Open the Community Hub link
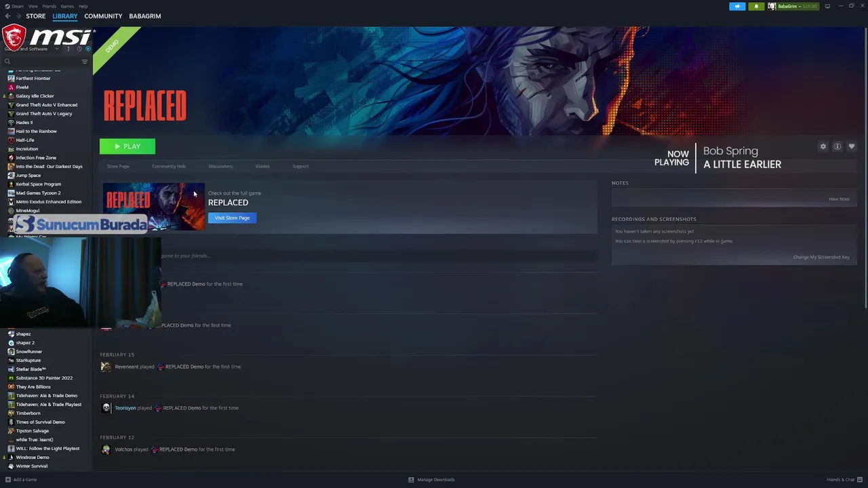Image resolution: width=868 pixels, height=488 pixels. click(x=169, y=166)
